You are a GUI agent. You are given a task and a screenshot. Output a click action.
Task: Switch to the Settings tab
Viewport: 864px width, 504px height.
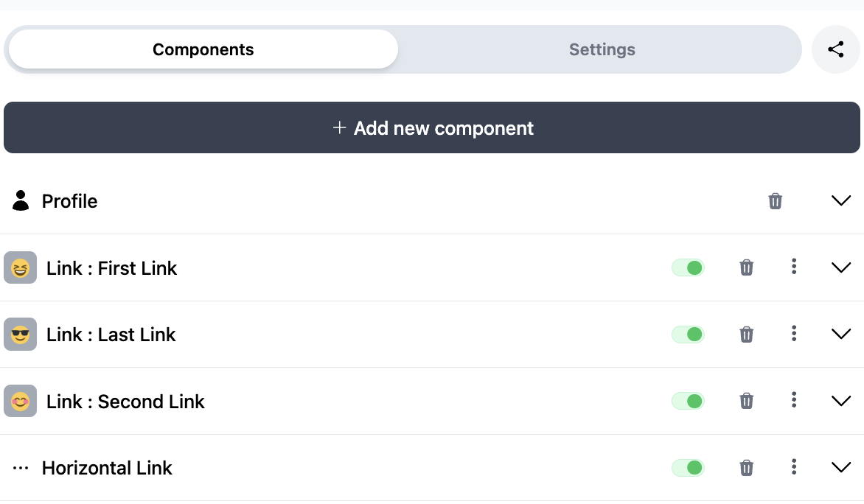tap(602, 49)
